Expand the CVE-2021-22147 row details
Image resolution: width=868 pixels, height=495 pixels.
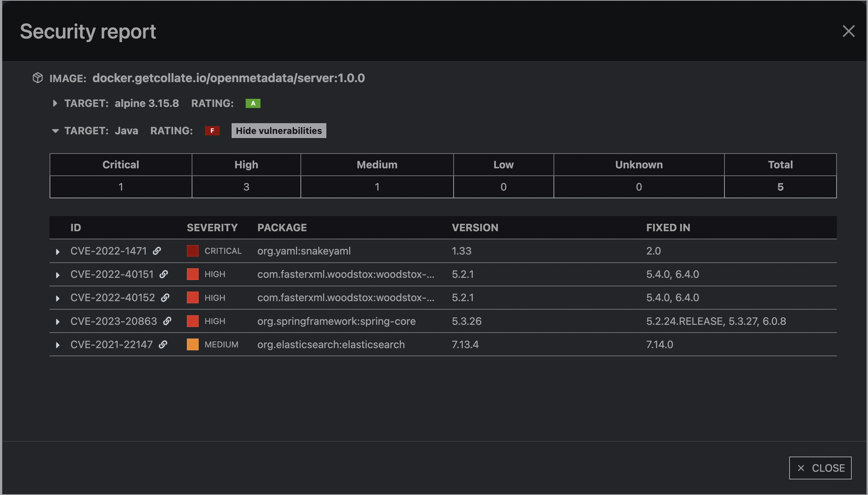tap(57, 345)
